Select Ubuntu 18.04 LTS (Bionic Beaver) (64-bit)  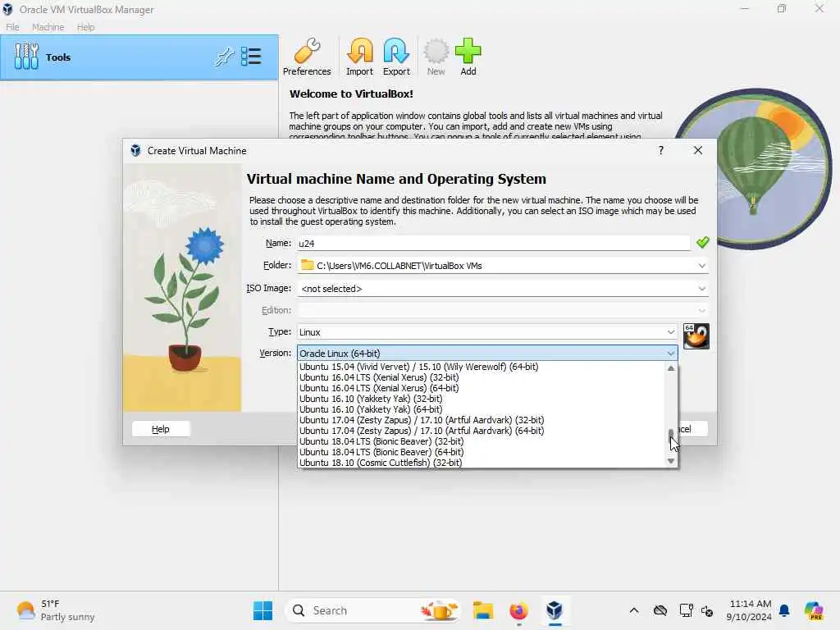coord(482,453)
